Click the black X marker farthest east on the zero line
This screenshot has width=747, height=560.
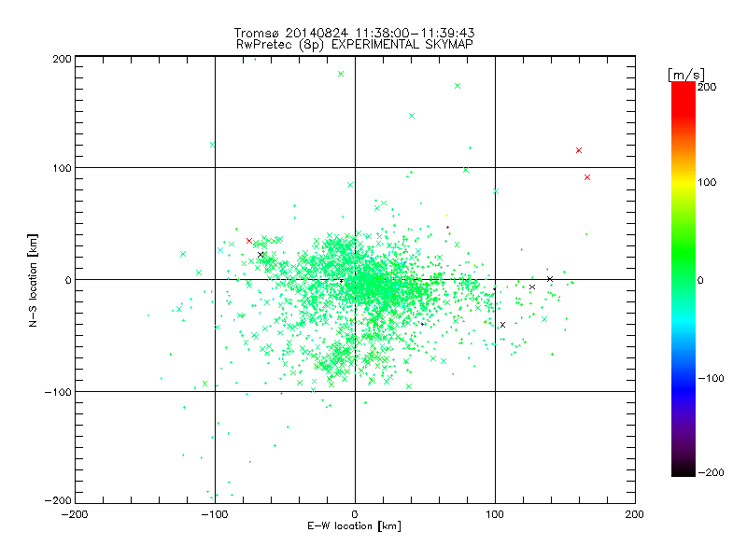[x=550, y=279]
